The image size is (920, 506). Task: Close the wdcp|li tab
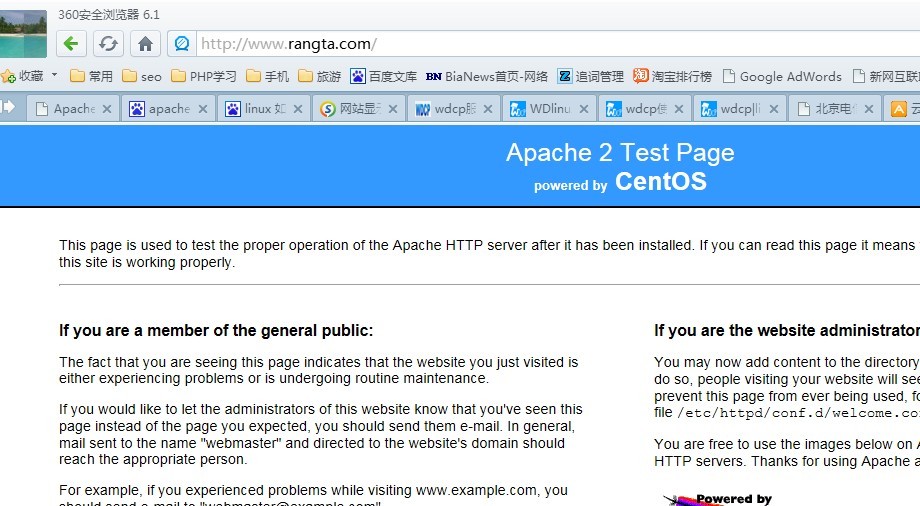coord(774,109)
